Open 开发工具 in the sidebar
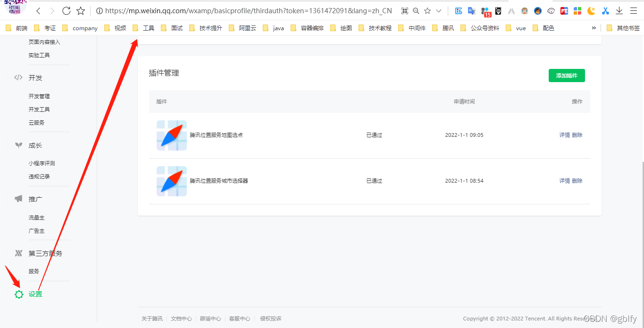The width and height of the screenshot is (644, 328). (x=39, y=109)
